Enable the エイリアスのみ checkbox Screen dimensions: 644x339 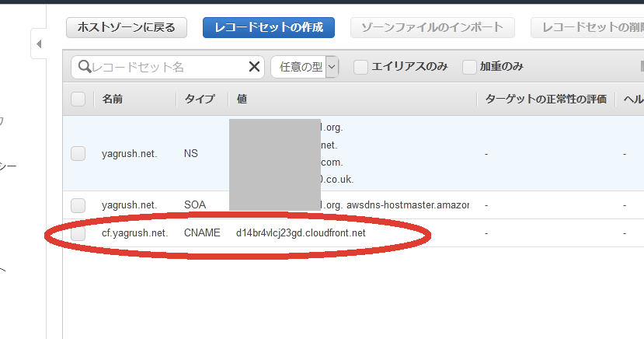(360, 67)
